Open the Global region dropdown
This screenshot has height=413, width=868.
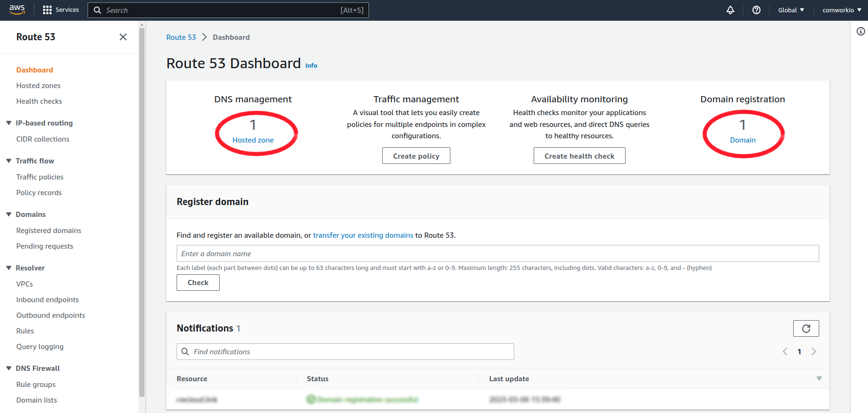(x=791, y=10)
